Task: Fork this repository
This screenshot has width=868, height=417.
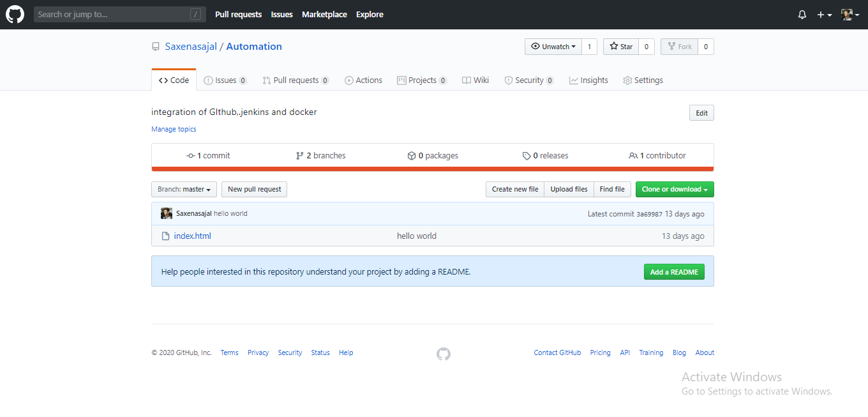Action: point(678,46)
